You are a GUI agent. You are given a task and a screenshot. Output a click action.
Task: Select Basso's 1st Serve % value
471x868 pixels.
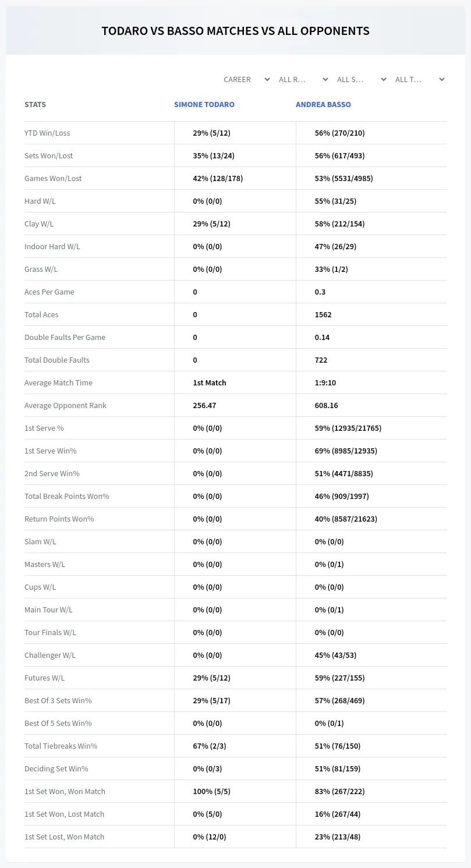coord(348,428)
